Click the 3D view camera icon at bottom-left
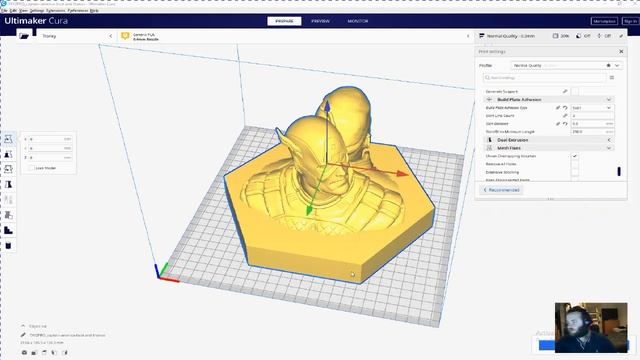640x360 pixels. pos(24,353)
